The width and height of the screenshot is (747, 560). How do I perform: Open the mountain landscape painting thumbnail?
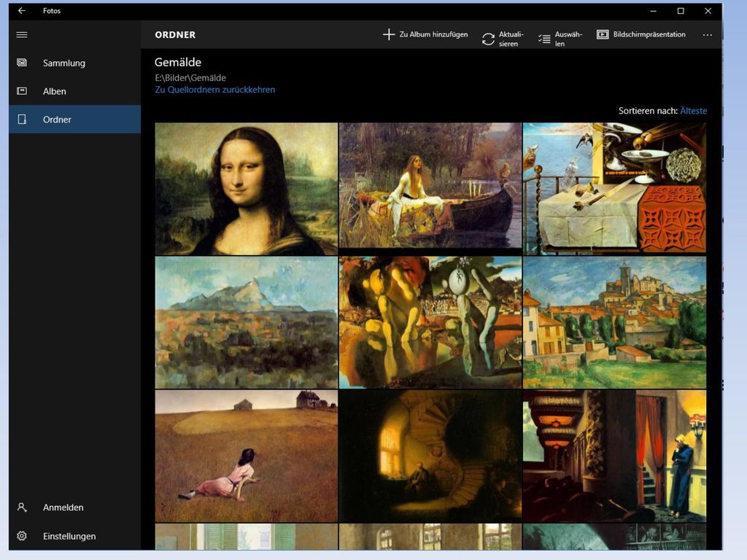(247, 323)
